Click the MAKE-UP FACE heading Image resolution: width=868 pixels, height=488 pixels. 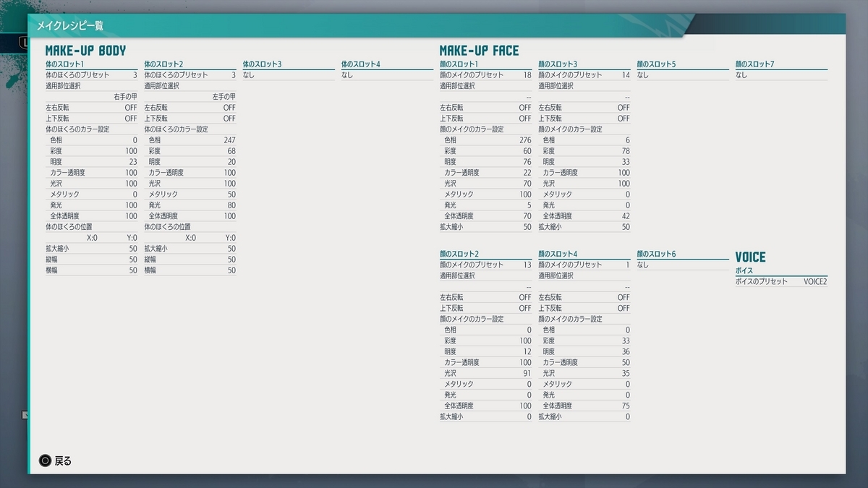coord(480,51)
